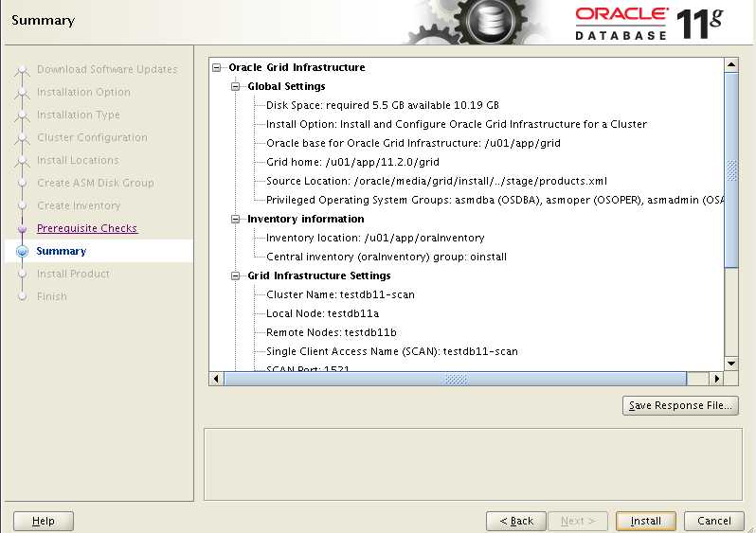The width and height of the screenshot is (756, 533).
Task: Select the Privileged Operating System Groups row
Action: [495, 200]
